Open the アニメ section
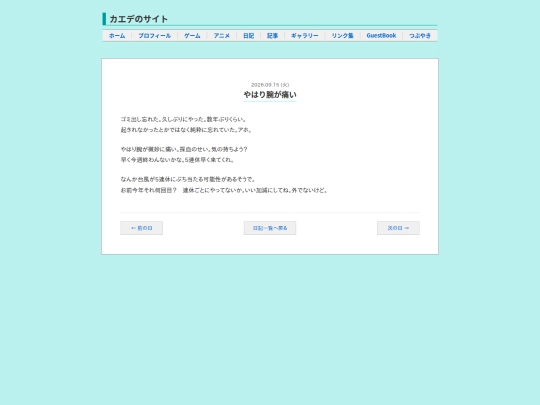 [221, 35]
